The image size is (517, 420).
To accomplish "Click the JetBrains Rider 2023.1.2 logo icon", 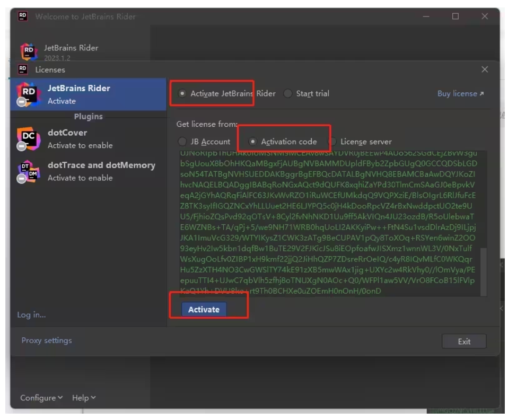I will [x=28, y=51].
